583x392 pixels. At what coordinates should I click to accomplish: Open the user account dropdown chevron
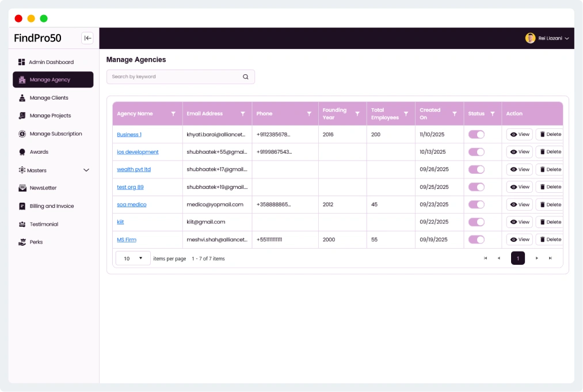567,39
